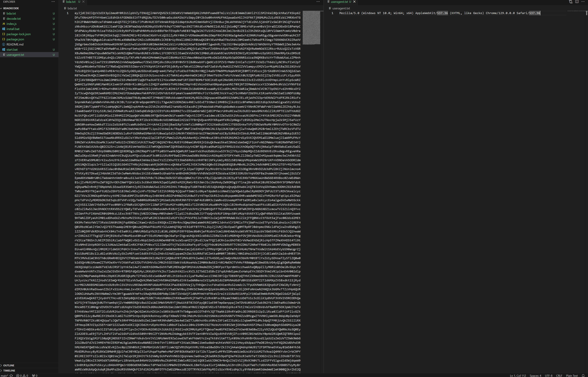The height and width of the screenshot is (377, 588).
Task: Expand the TIMELINE section
Action: pyautogui.click(x=9, y=370)
